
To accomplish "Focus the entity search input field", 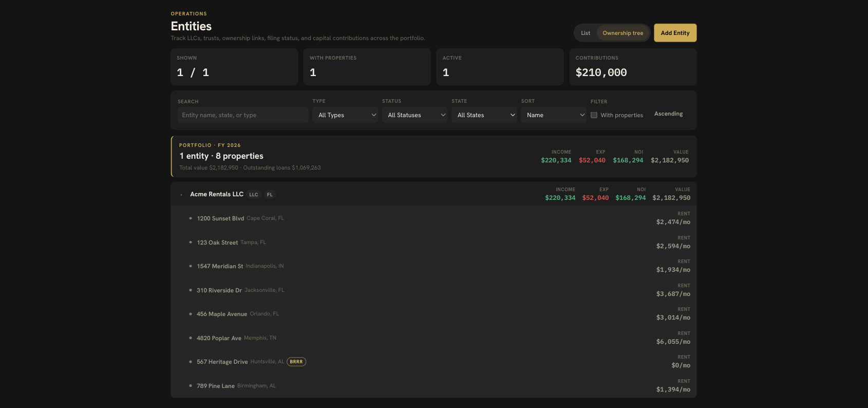I will (x=243, y=115).
